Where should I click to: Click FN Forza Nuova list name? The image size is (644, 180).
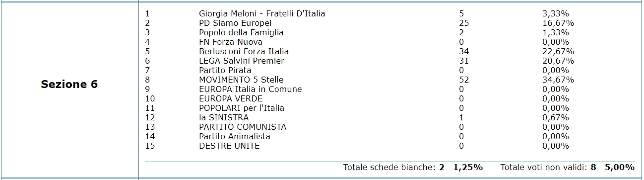coord(231,42)
